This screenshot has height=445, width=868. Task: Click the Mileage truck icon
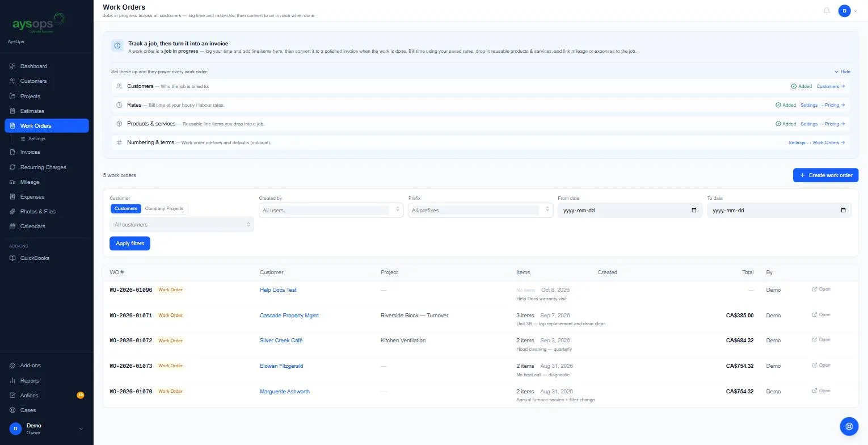coord(12,182)
